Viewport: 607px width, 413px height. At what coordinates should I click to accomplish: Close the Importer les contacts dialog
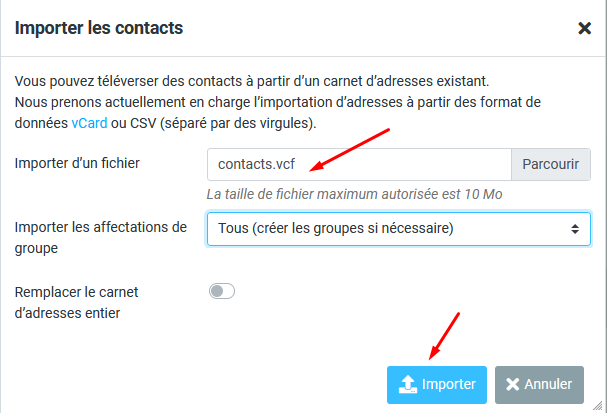(584, 28)
